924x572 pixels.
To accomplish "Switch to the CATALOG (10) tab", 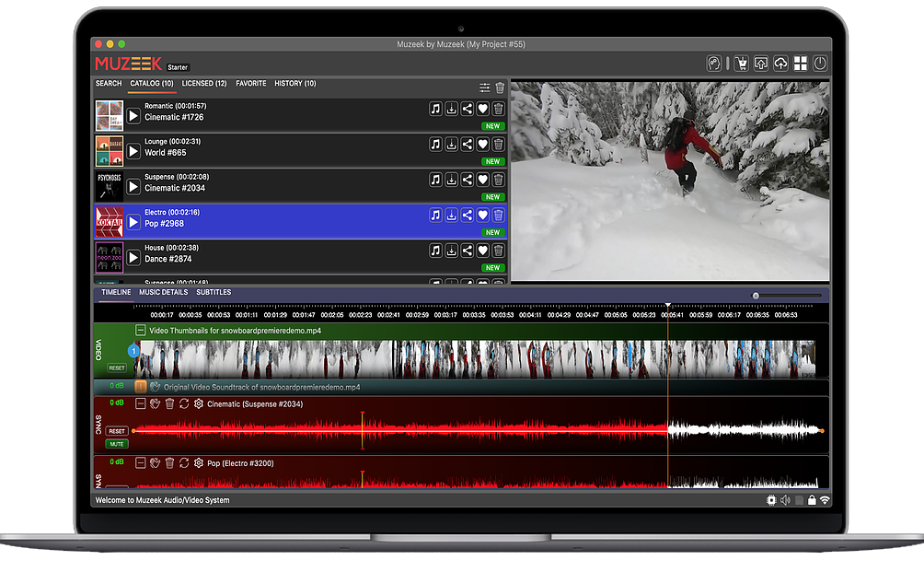I will click(x=152, y=83).
